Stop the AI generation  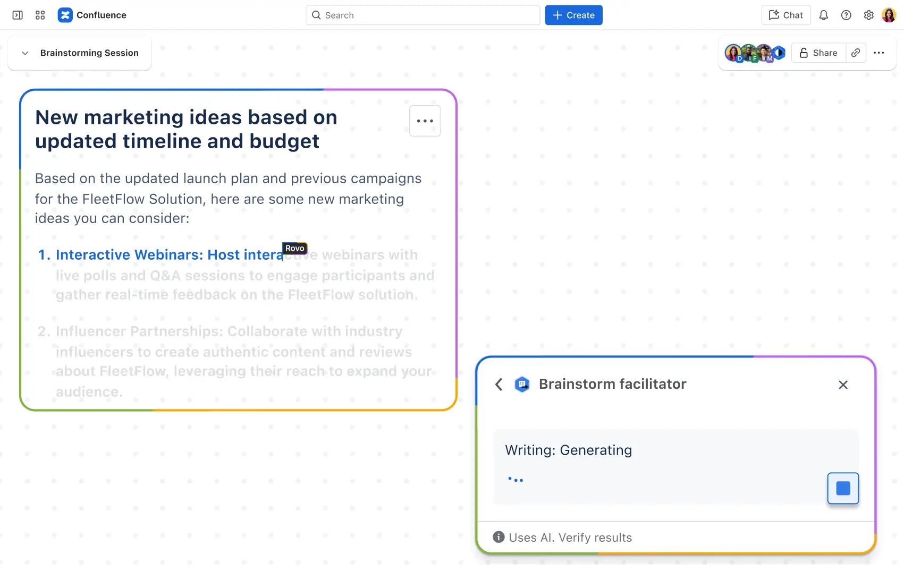843,488
